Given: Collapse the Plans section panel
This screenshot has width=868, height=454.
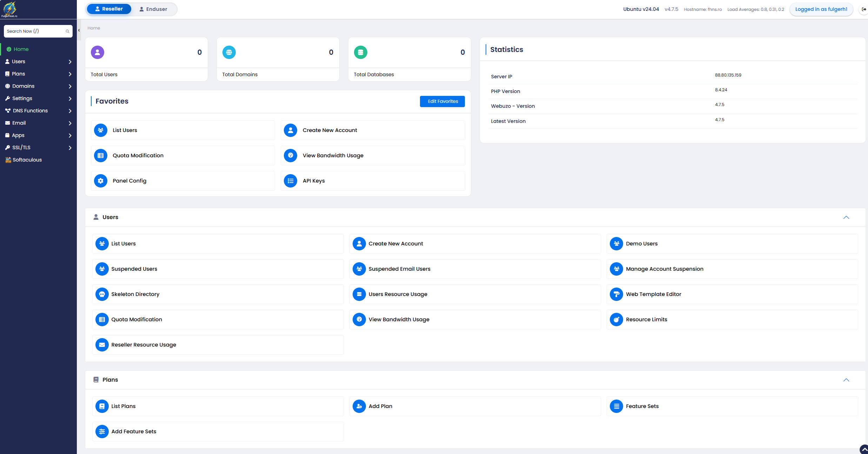Looking at the screenshot, I should tap(846, 380).
